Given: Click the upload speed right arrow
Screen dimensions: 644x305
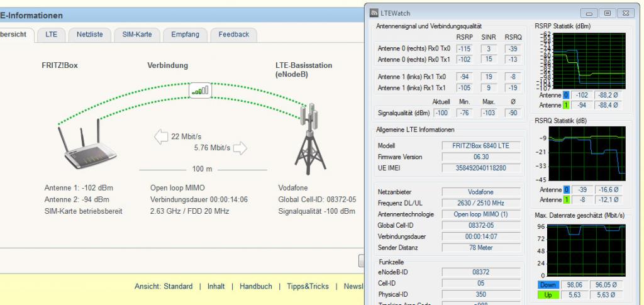Looking at the screenshot, I should click(240, 148).
